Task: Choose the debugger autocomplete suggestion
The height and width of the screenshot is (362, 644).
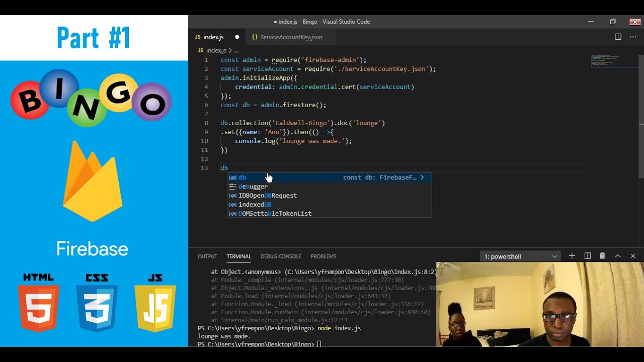Action: 330,187
